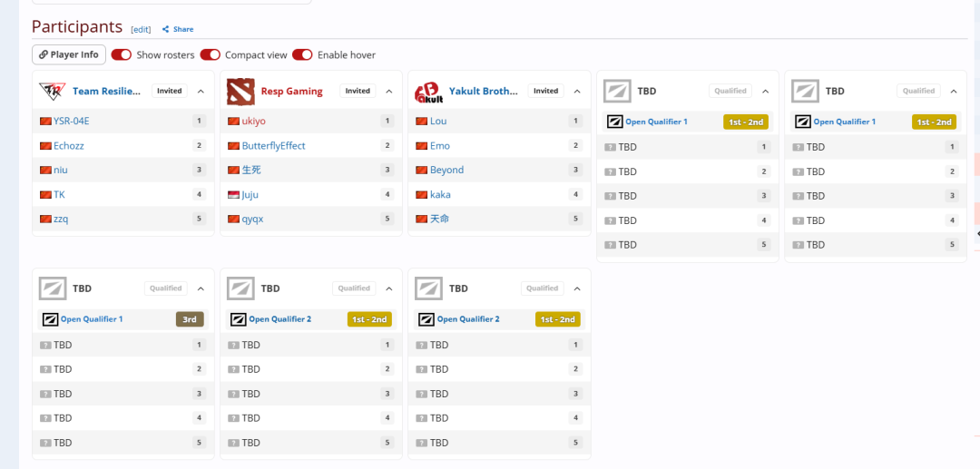Collapse the TBD card with 3rd place badge
Image resolution: width=980 pixels, height=469 pixels.
pos(201,288)
